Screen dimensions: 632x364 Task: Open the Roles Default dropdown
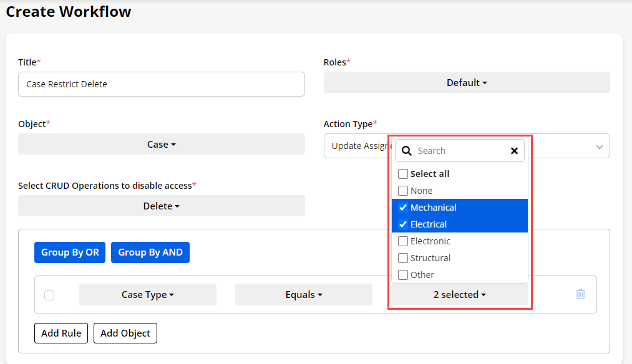466,83
